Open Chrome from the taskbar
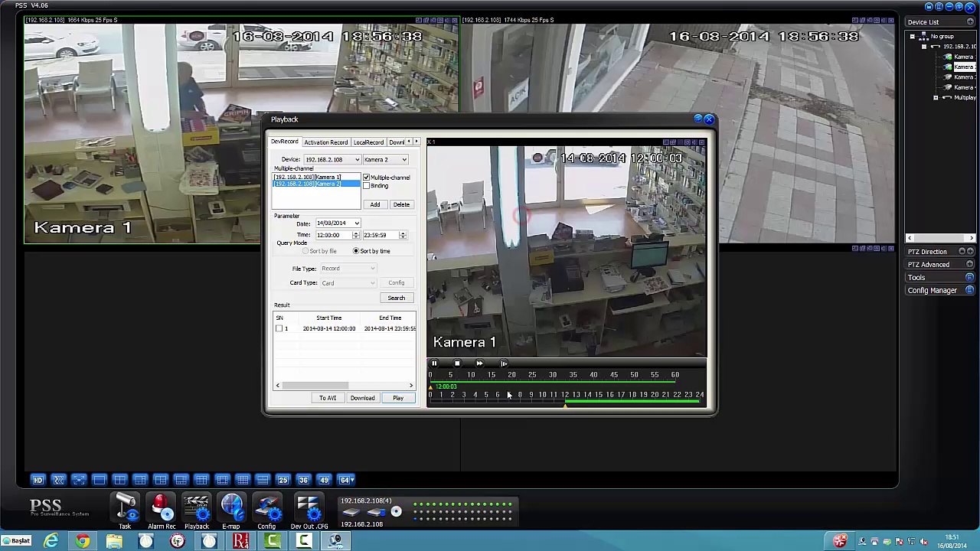 82,541
